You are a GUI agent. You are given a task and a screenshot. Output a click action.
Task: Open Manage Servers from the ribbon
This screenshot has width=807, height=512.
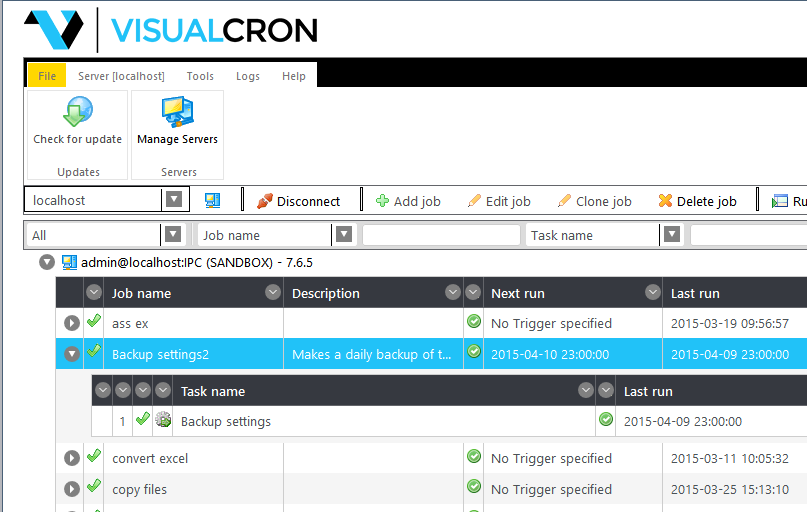177,112
